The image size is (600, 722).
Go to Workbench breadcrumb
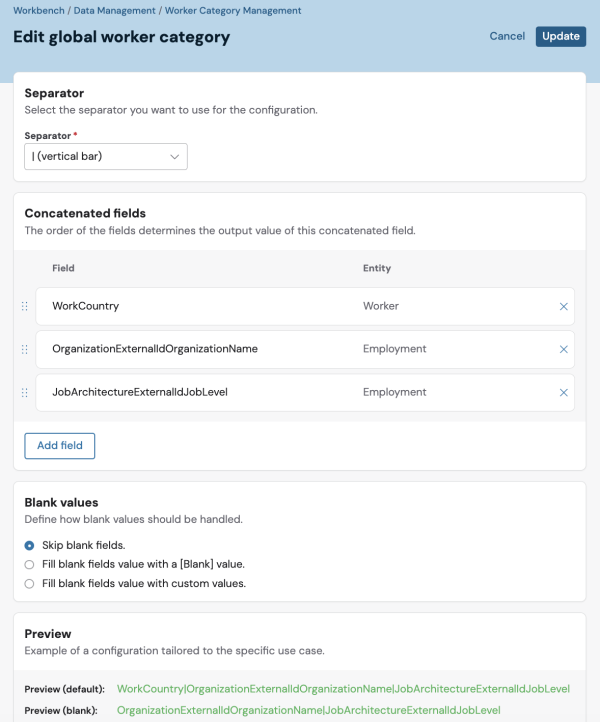tap(39, 11)
